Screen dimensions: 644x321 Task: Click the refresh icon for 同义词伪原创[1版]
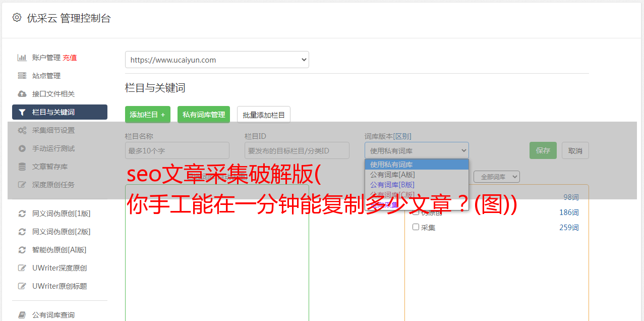(22, 213)
